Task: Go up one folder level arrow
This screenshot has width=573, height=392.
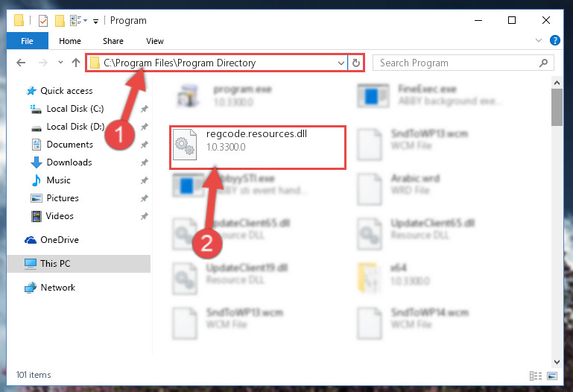Action: click(x=76, y=63)
